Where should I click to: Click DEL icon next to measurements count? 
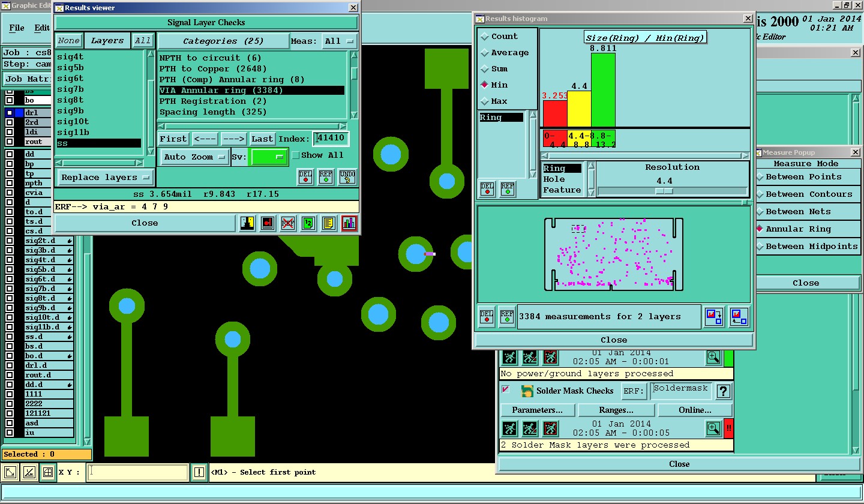tap(486, 316)
